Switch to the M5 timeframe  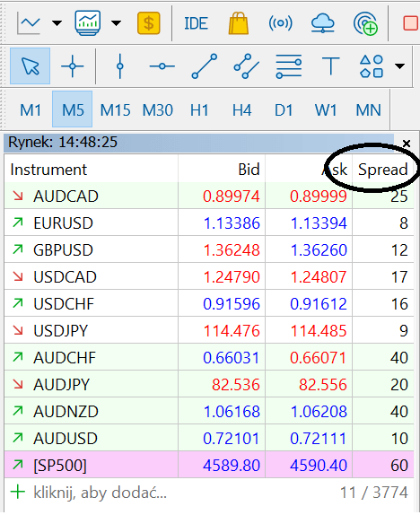(x=73, y=109)
